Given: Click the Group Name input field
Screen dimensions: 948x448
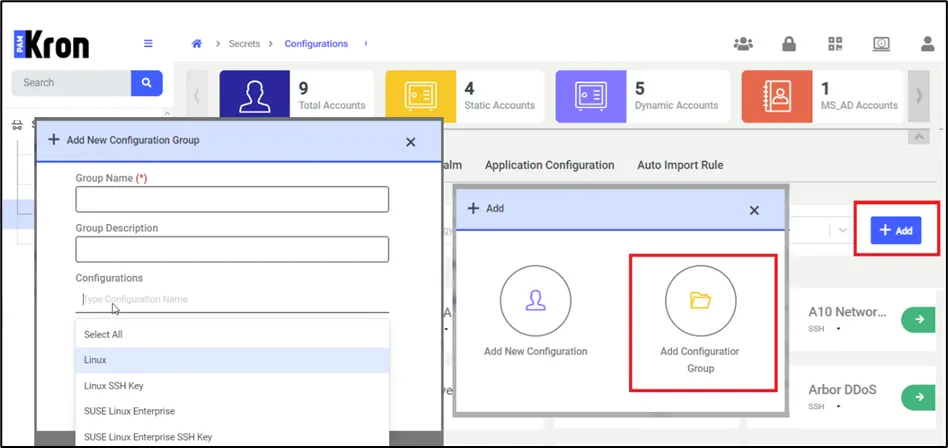Looking at the screenshot, I should [x=232, y=200].
